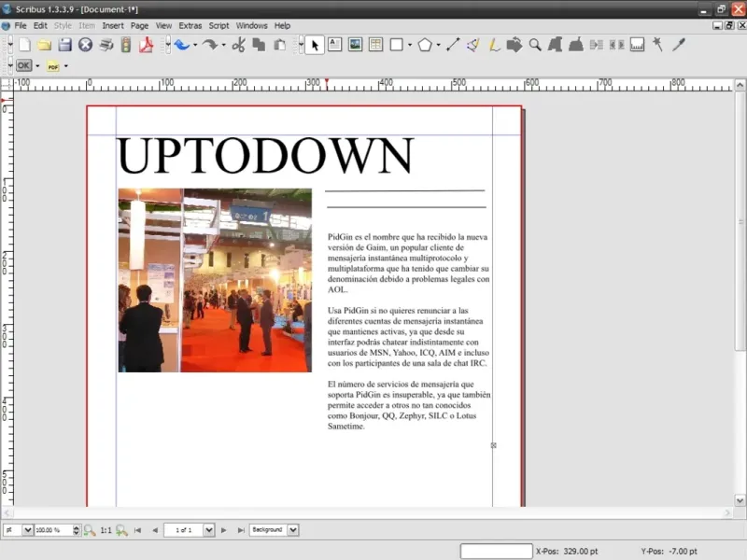Pick the Rotate Item tool

click(514, 44)
